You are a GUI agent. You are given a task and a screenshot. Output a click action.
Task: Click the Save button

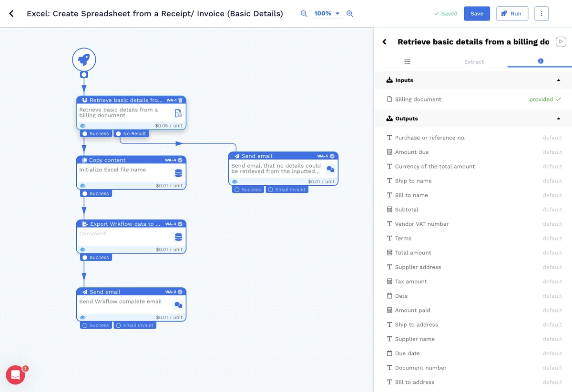477,14
